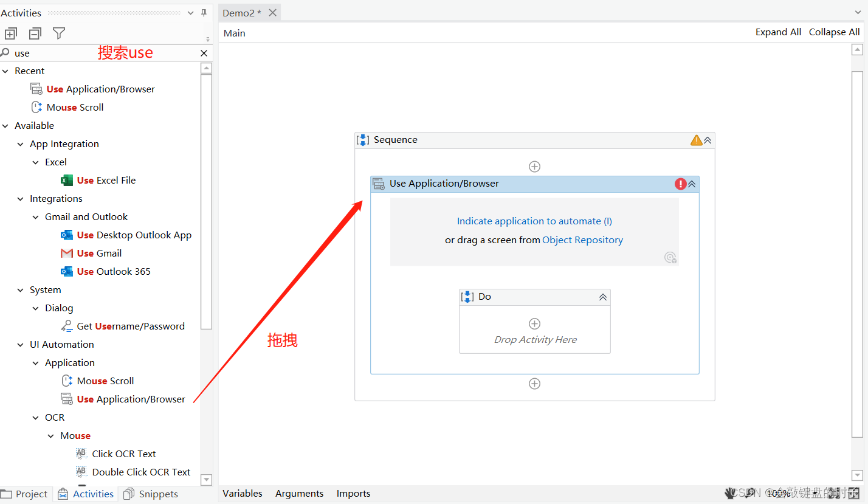
Task: Click Collapse All in the designer
Action: coord(834,32)
